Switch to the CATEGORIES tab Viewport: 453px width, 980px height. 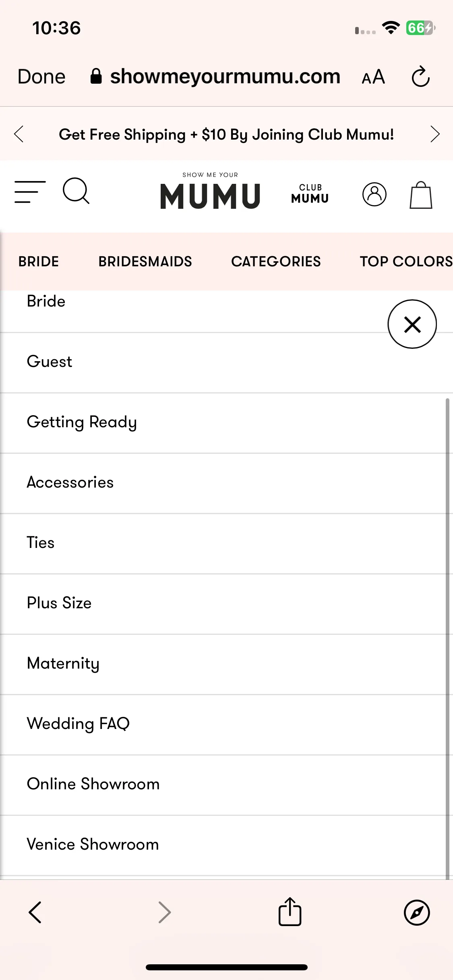276,261
